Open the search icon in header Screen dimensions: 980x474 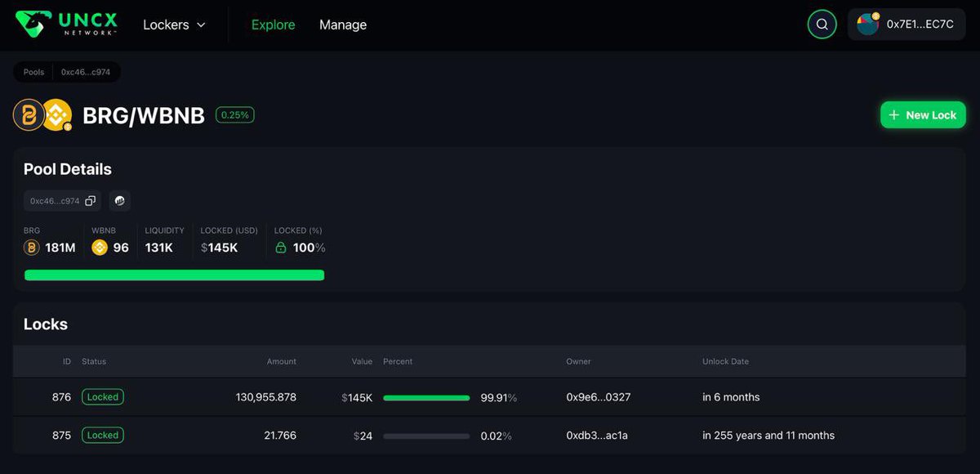tap(822, 25)
